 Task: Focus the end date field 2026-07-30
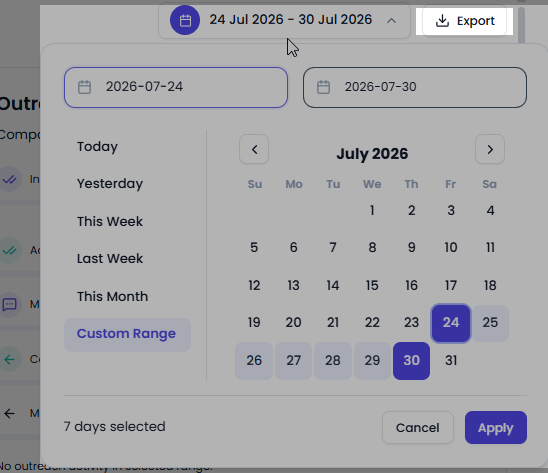(x=415, y=87)
